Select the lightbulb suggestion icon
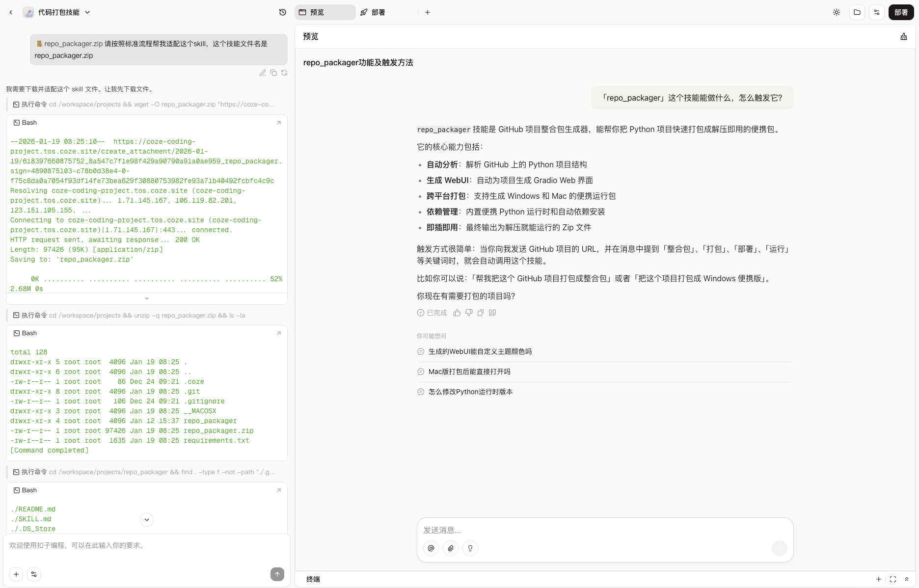This screenshot has width=919, height=588. click(x=470, y=548)
